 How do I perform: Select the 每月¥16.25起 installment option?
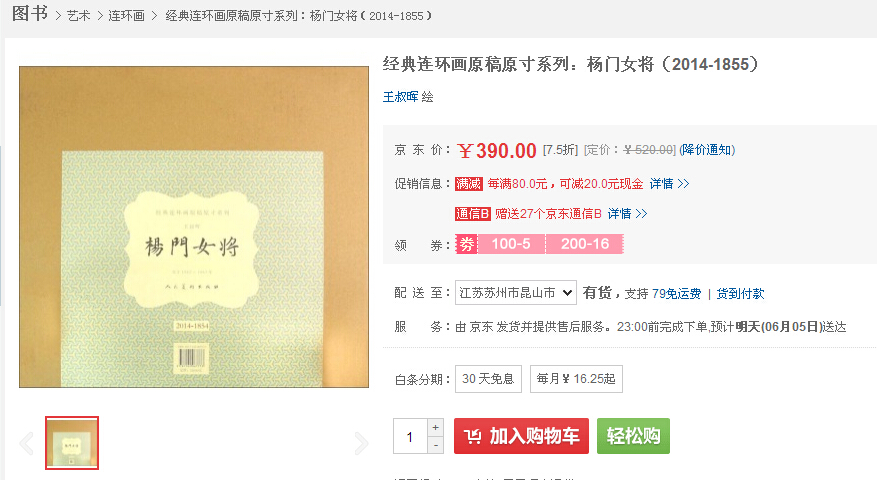coord(576,379)
